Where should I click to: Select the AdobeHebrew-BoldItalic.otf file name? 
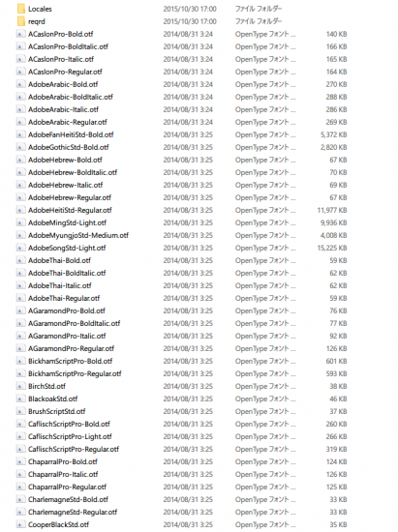(73, 172)
